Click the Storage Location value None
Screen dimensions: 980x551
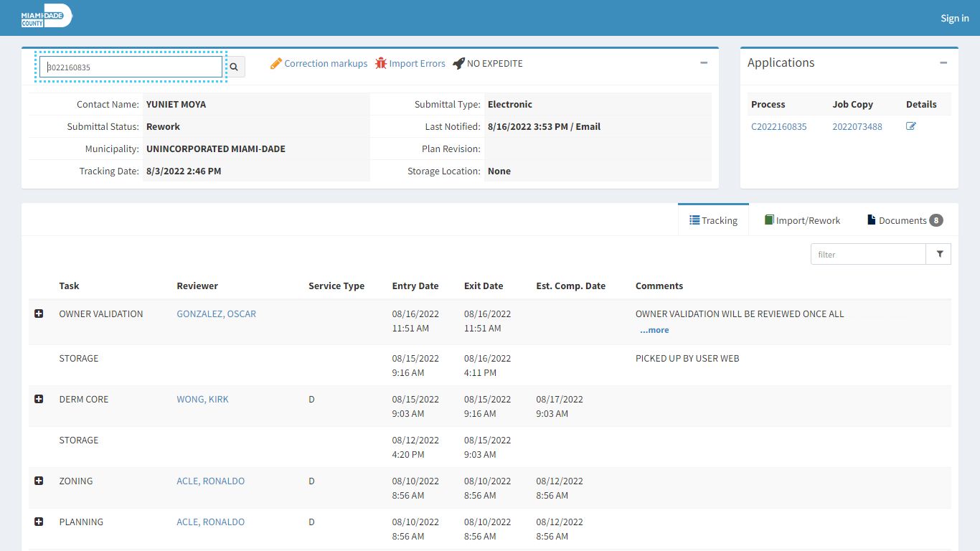[499, 171]
